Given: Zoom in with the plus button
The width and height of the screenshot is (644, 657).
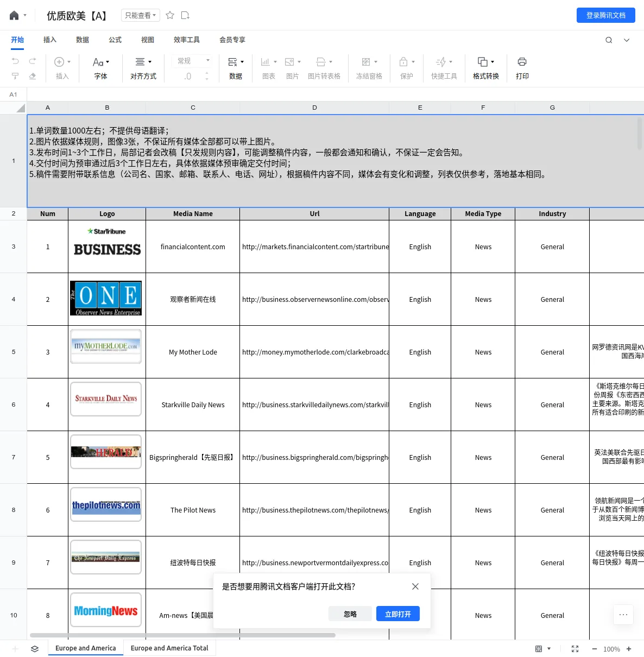Looking at the screenshot, I should [x=629, y=649].
